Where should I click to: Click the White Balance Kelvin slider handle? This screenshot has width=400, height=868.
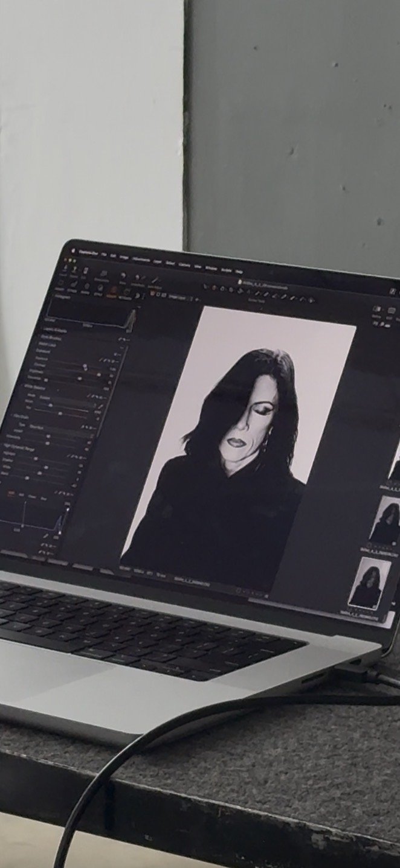point(50,405)
